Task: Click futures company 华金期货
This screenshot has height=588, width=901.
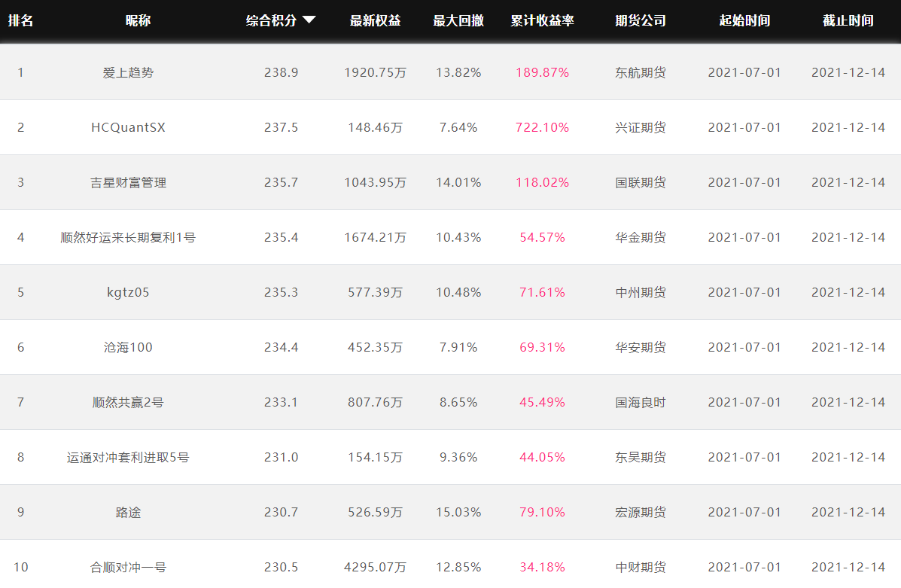Action: pyautogui.click(x=641, y=237)
